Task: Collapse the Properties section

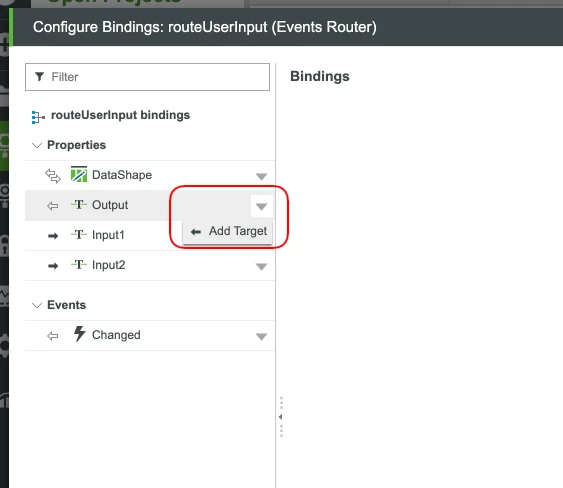Action: click(x=37, y=145)
